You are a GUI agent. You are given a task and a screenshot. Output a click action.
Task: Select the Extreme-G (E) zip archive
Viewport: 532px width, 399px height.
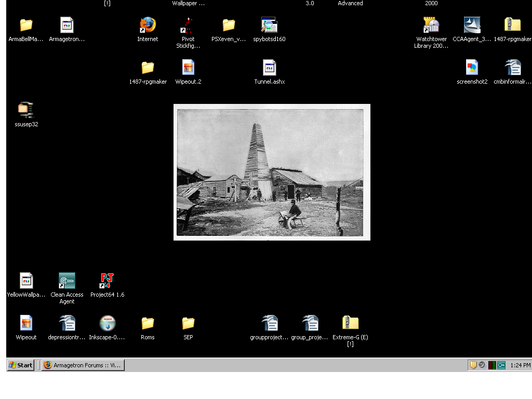click(x=350, y=323)
